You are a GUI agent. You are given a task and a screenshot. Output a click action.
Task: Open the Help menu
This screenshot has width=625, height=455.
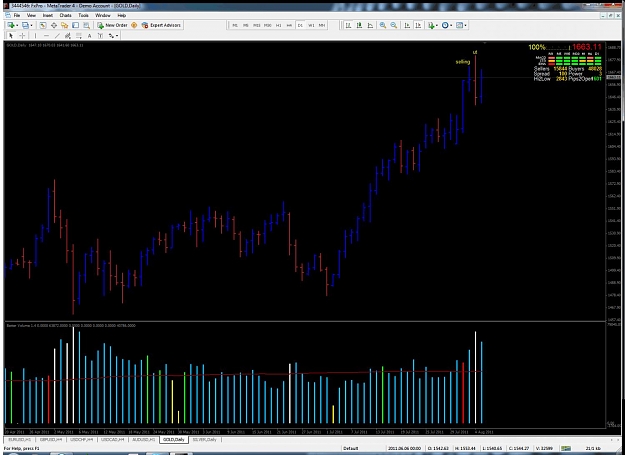pos(122,15)
